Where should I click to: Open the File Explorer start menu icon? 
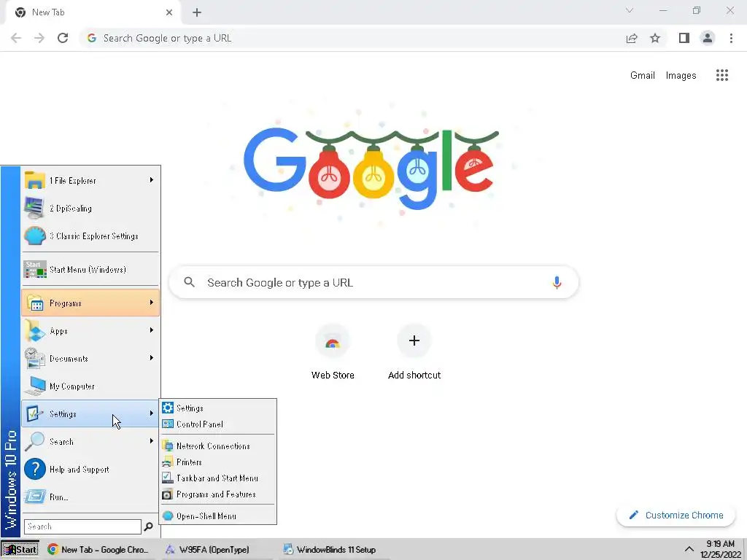point(34,181)
